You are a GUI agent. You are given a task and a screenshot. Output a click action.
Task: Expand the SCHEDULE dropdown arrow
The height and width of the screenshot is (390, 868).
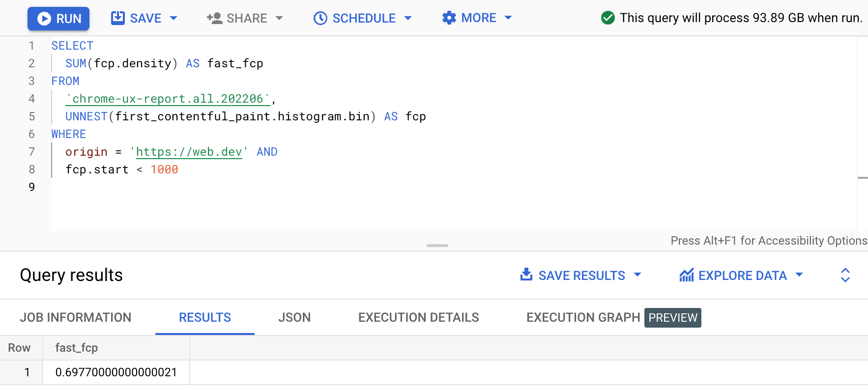pos(408,18)
